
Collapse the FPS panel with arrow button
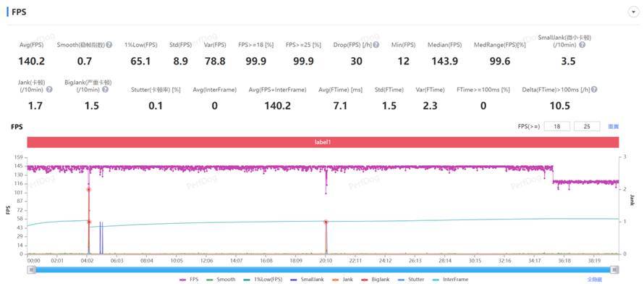[633, 12]
